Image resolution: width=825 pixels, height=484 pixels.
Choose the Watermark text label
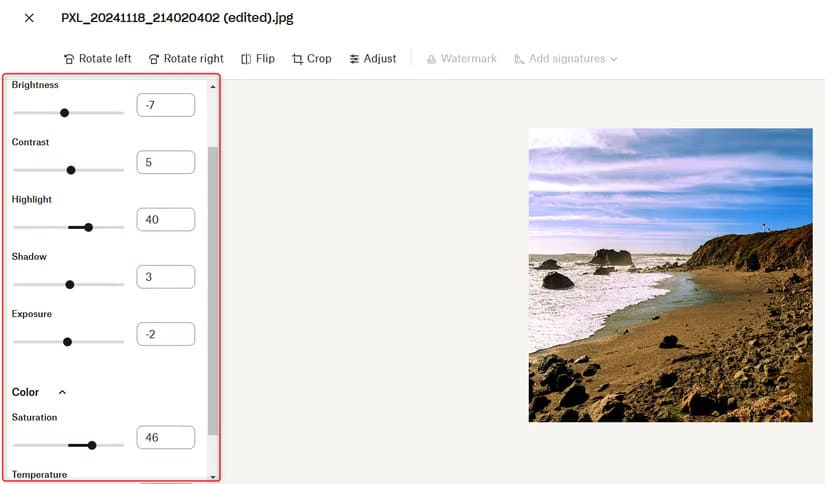[x=468, y=58]
